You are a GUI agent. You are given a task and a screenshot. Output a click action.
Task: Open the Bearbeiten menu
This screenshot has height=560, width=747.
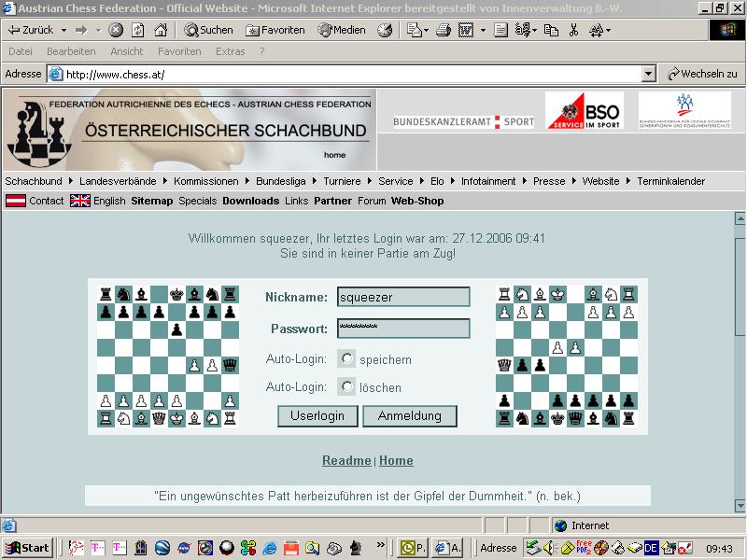tap(71, 51)
